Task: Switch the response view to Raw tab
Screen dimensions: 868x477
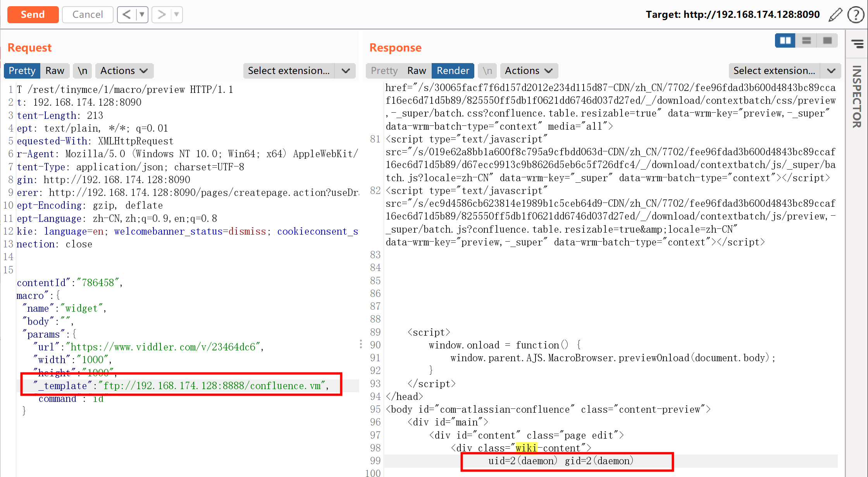Action: pos(417,71)
